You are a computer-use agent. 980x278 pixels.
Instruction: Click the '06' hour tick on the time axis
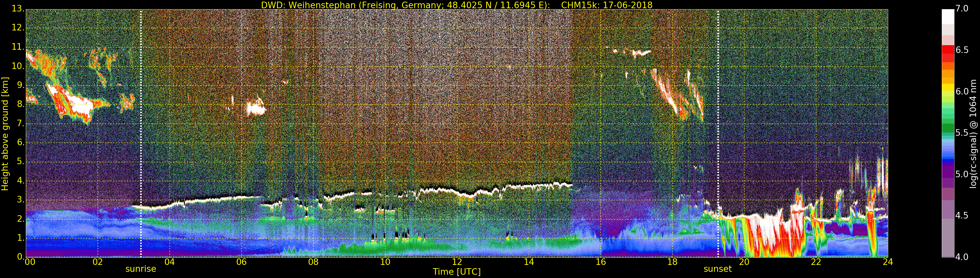pos(242,262)
